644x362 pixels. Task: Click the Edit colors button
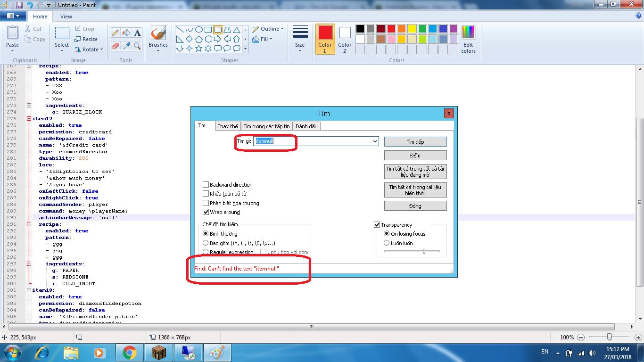tap(468, 40)
